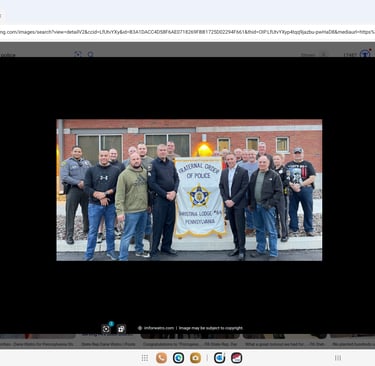
Task: Open the orange Camera app in the taskbar
Action: click(195, 358)
